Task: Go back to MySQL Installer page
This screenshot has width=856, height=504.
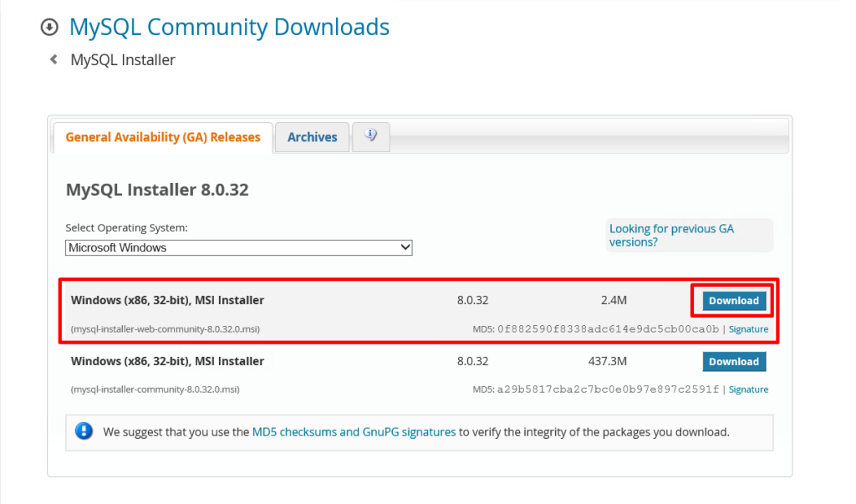Action: (123, 59)
